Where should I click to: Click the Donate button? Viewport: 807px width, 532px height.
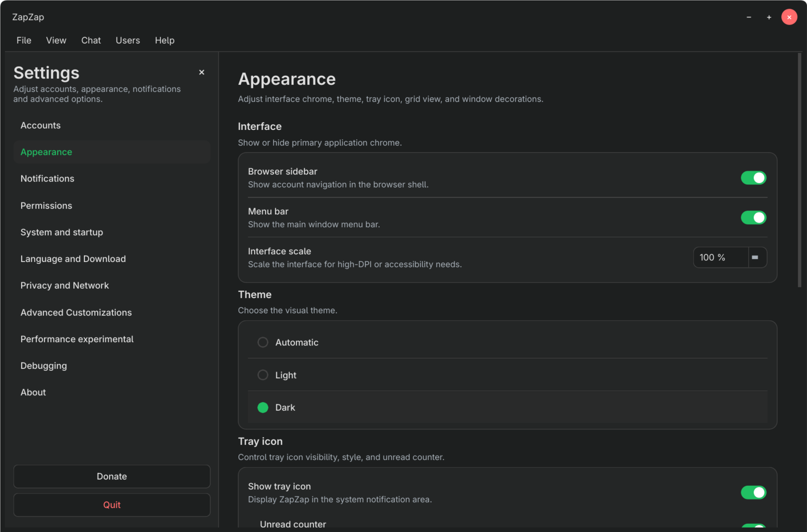point(112,476)
